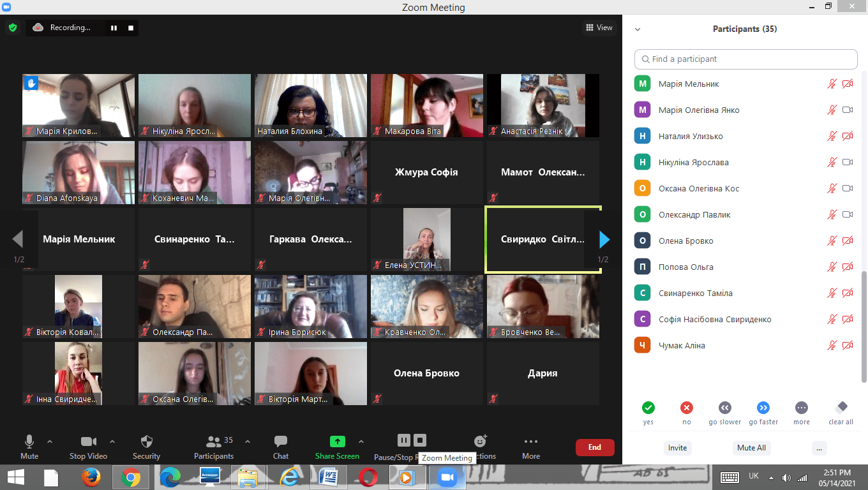Select the go faster feedback icon
Screen dimensions: 868x490
[x=763, y=408]
